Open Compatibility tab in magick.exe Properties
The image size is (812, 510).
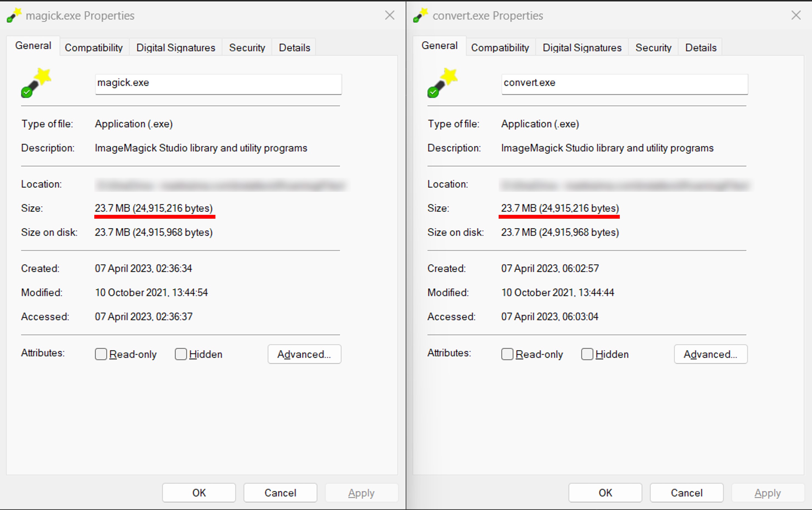click(x=94, y=47)
